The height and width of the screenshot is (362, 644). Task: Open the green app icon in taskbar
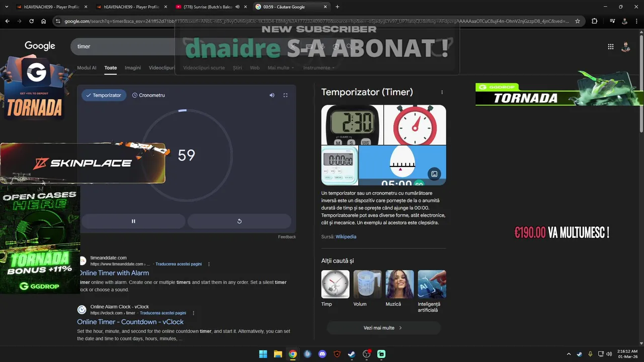click(x=381, y=354)
